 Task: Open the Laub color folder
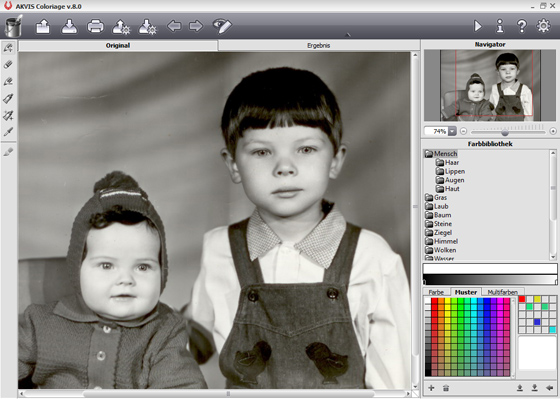[x=436, y=206]
